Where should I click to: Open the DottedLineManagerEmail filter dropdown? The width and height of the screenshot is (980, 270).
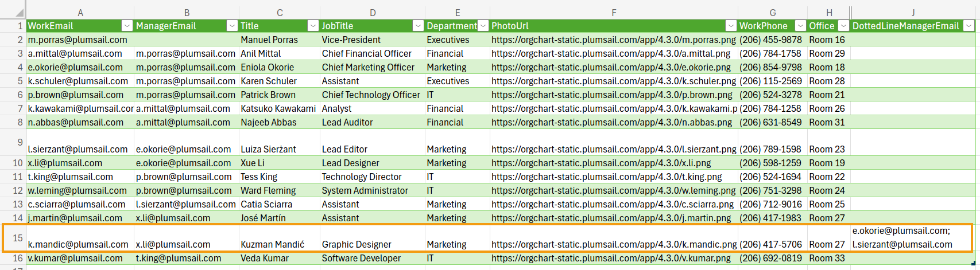969,26
